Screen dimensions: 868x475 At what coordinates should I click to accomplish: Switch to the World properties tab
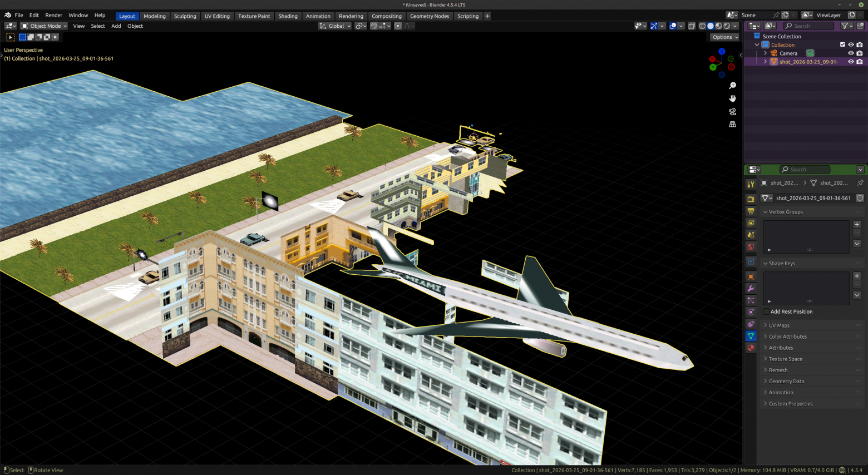point(751,247)
